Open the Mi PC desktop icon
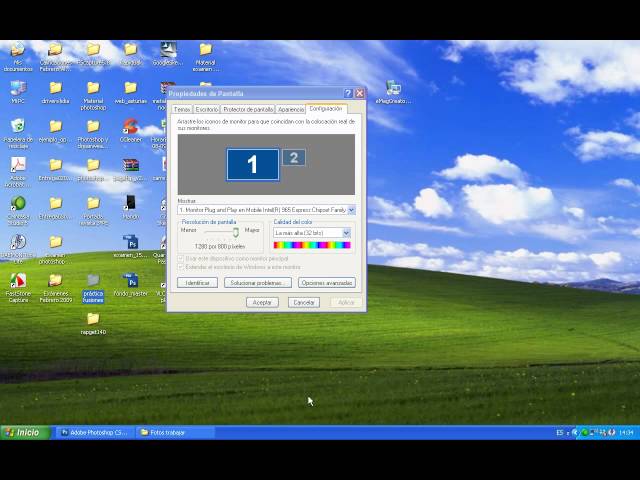The width and height of the screenshot is (640, 480). pos(18,92)
